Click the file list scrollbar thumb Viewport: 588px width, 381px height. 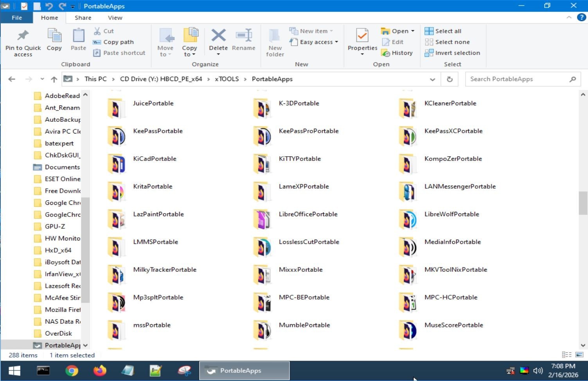(583, 203)
